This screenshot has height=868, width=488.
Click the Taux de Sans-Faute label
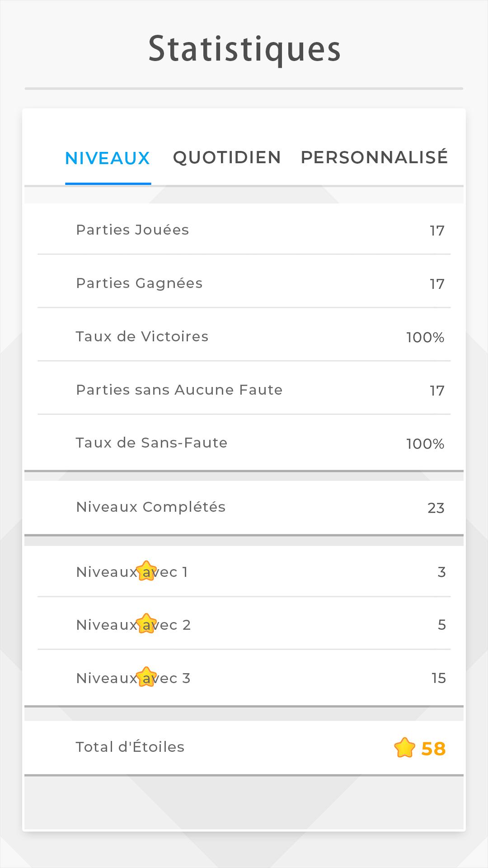coord(151,443)
